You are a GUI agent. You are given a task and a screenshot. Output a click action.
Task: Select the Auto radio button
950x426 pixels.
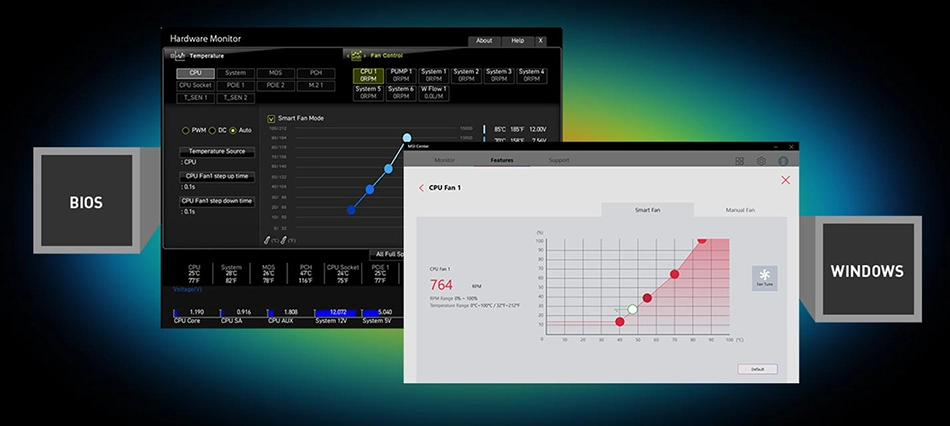click(233, 130)
